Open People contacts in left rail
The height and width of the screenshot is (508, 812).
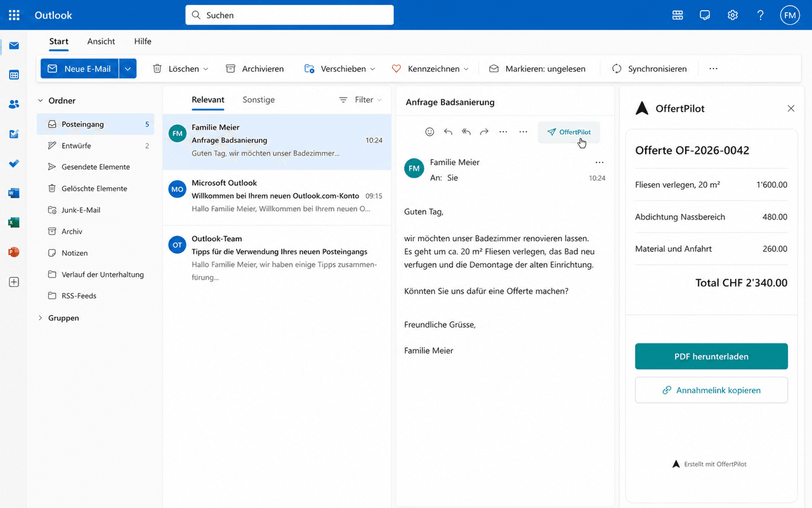14,104
